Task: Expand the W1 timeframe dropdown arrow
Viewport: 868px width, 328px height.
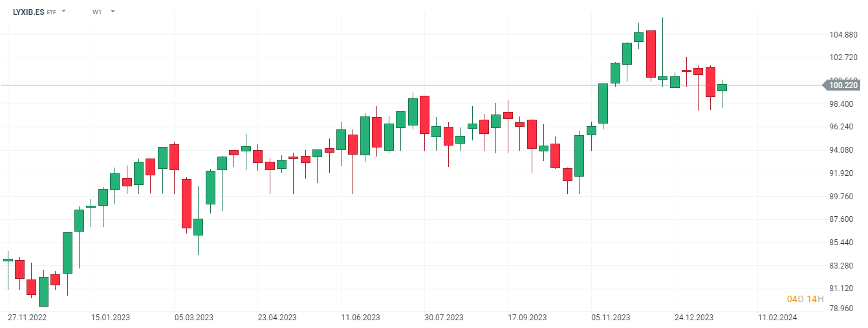Action: tap(113, 12)
